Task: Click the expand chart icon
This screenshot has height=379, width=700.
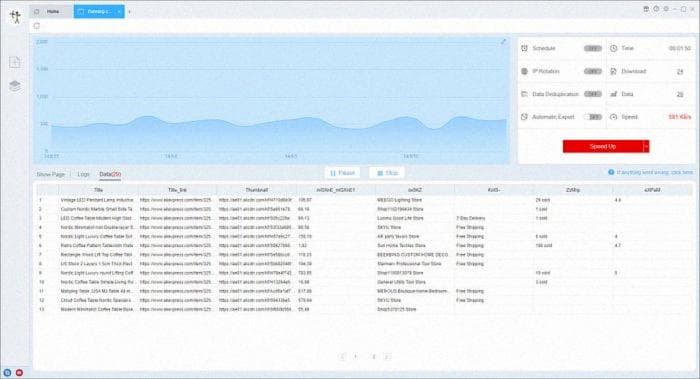Action: (x=503, y=42)
